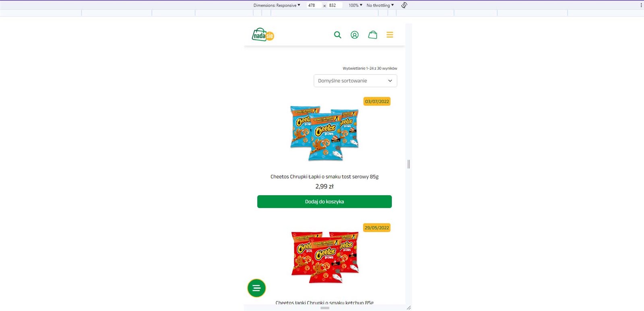Viewport: 644px width, 311px height.
Task: Click the green floating filter button
Action: pos(256,288)
